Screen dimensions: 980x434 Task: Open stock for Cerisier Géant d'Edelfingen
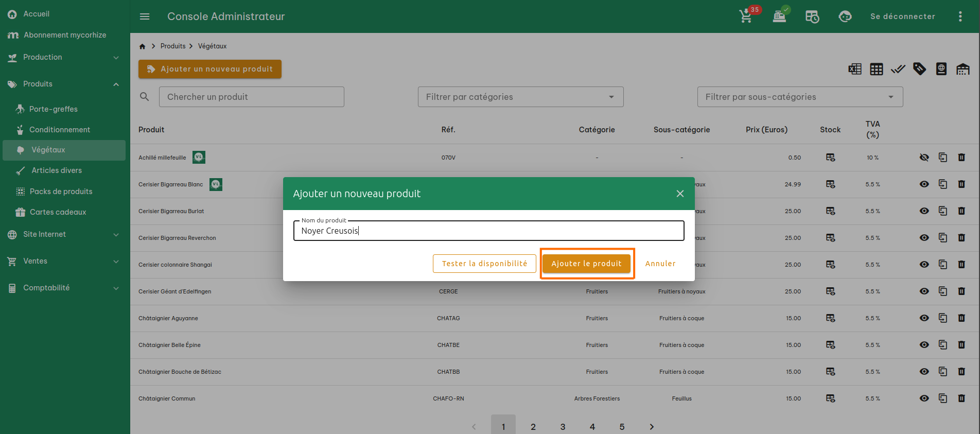[x=831, y=291]
